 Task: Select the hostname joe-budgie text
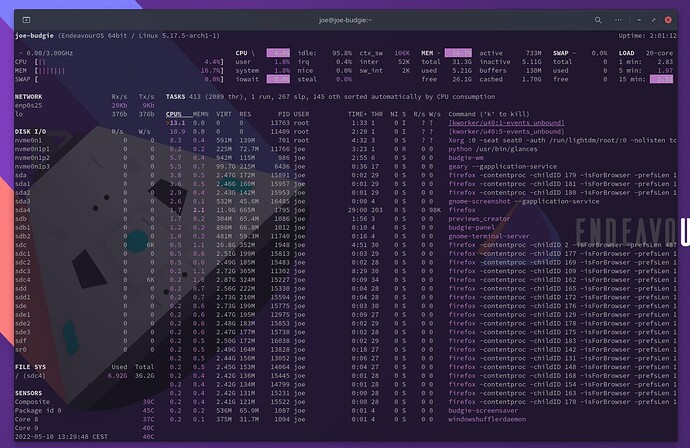click(x=34, y=36)
